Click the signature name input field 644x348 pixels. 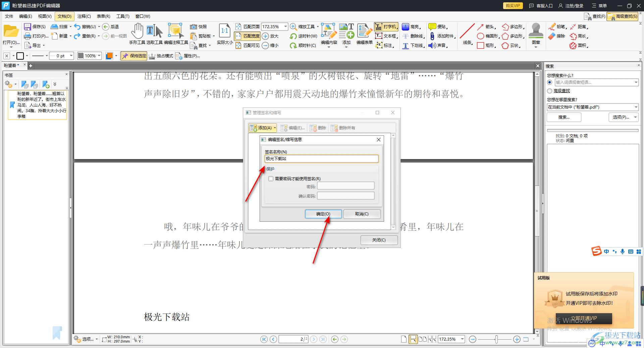tap(321, 159)
